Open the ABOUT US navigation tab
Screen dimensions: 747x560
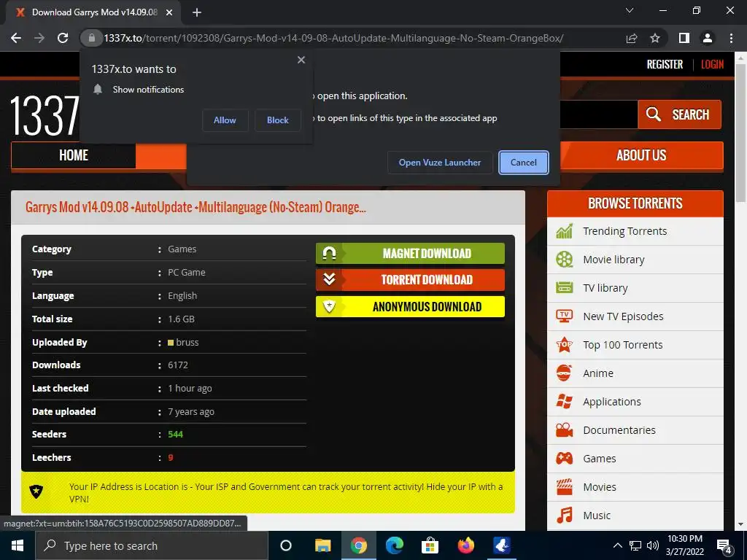point(641,155)
